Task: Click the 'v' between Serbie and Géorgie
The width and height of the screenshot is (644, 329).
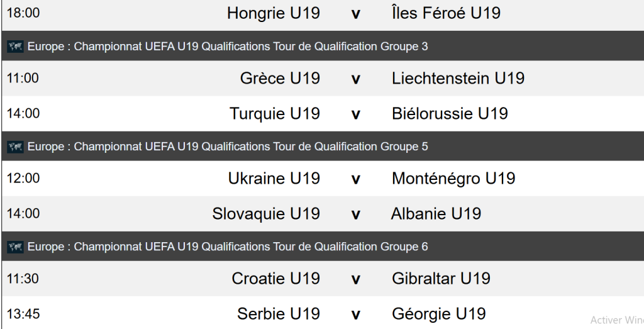Action: [356, 314]
